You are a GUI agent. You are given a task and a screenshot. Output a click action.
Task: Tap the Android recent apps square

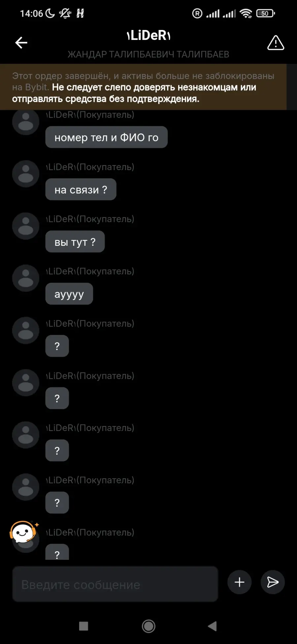[83, 626]
